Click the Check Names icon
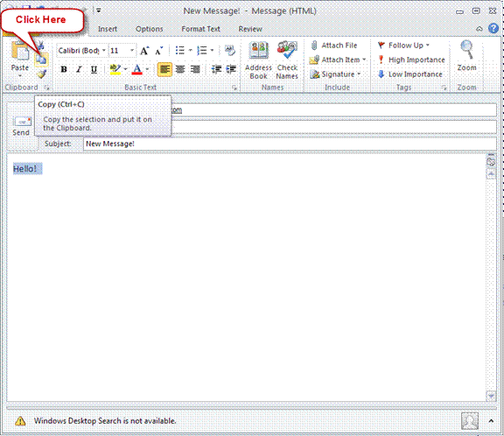504x436 pixels. pos(287,60)
